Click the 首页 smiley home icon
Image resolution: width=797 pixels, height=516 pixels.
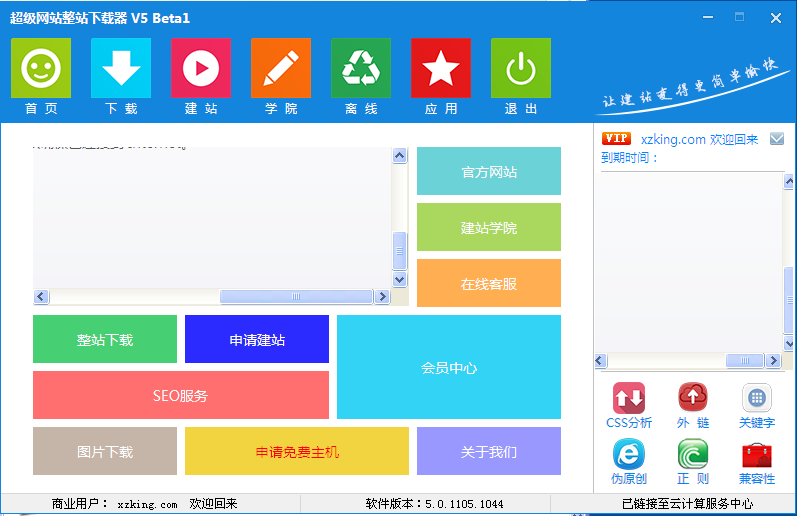click(41, 68)
